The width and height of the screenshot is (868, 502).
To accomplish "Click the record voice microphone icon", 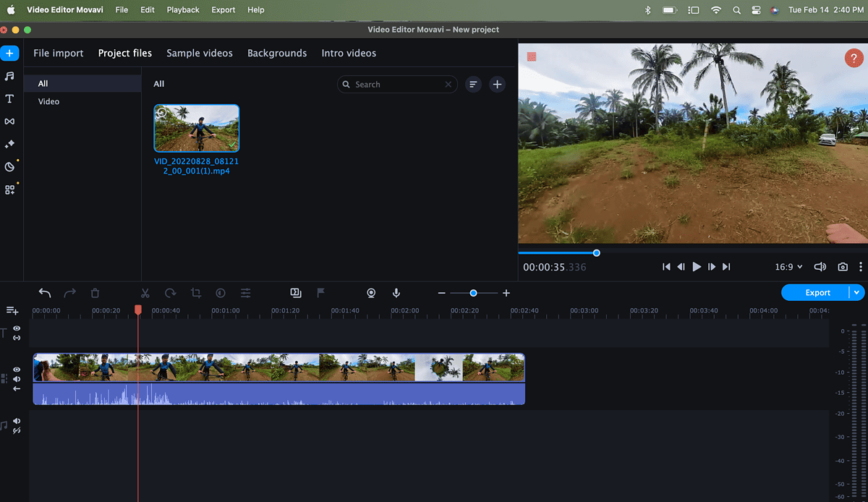I will (396, 293).
